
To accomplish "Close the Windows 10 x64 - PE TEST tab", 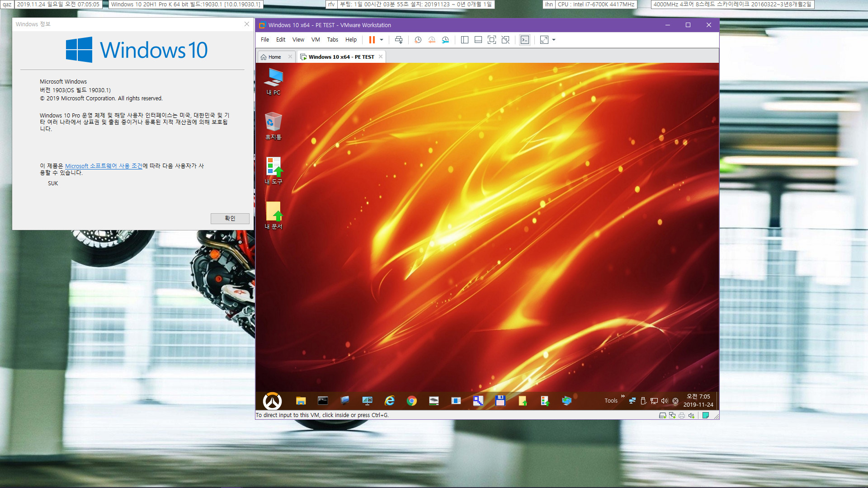I will (381, 56).
